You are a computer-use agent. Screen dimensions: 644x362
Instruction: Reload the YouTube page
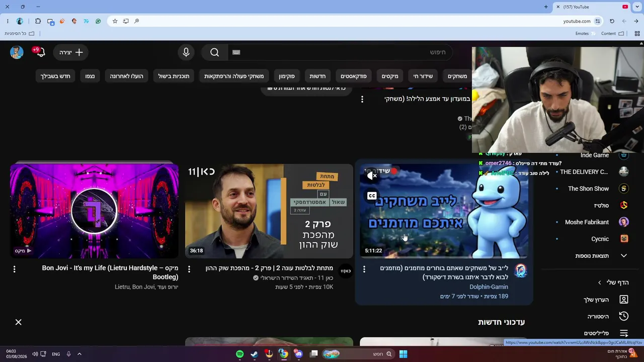point(612,21)
